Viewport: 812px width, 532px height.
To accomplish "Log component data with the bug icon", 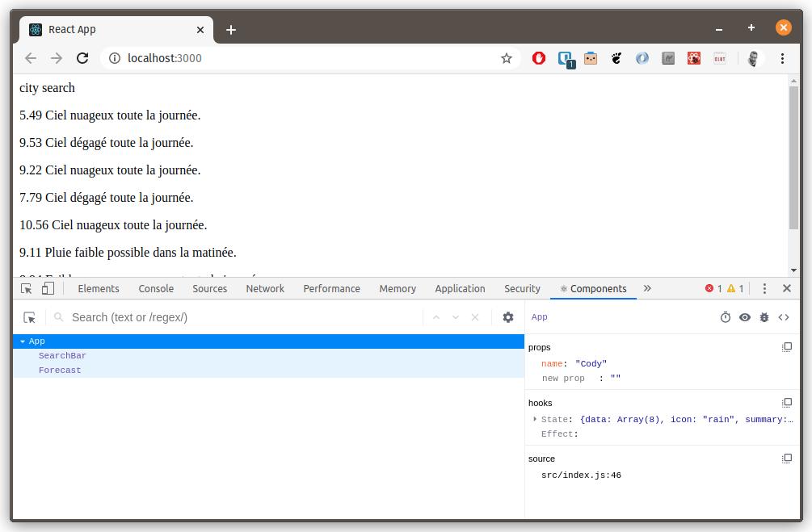I will pos(764,317).
